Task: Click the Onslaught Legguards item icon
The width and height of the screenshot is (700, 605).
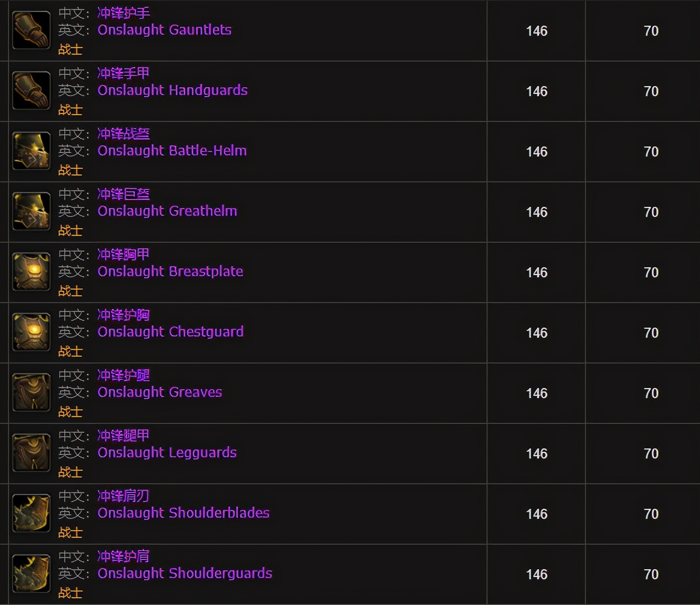Action: [x=31, y=453]
